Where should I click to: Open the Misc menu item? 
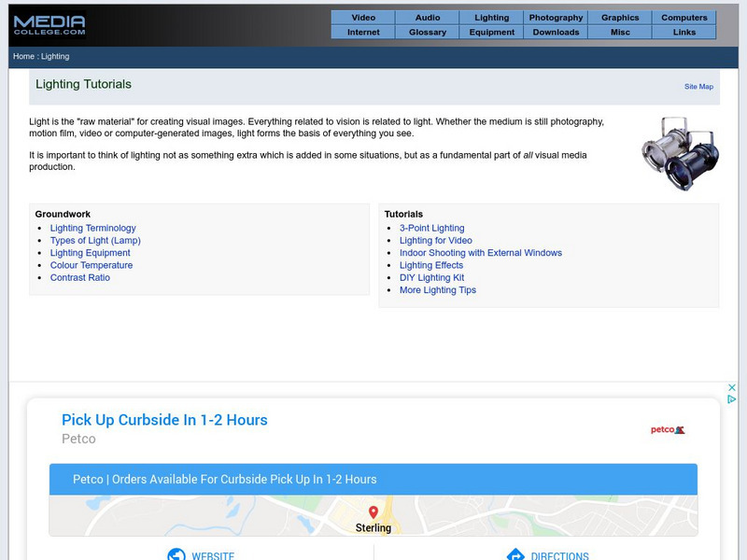click(620, 33)
